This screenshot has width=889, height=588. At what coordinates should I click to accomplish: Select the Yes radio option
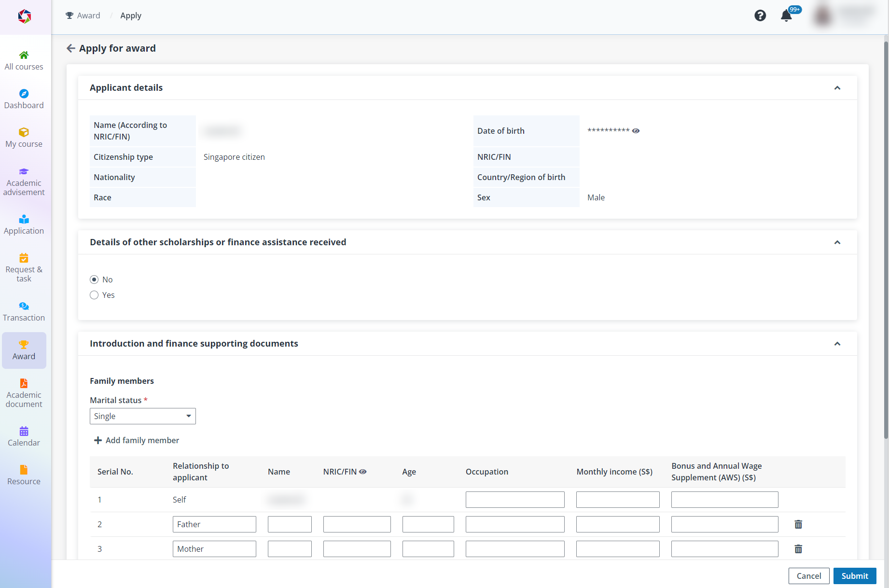(x=94, y=295)
